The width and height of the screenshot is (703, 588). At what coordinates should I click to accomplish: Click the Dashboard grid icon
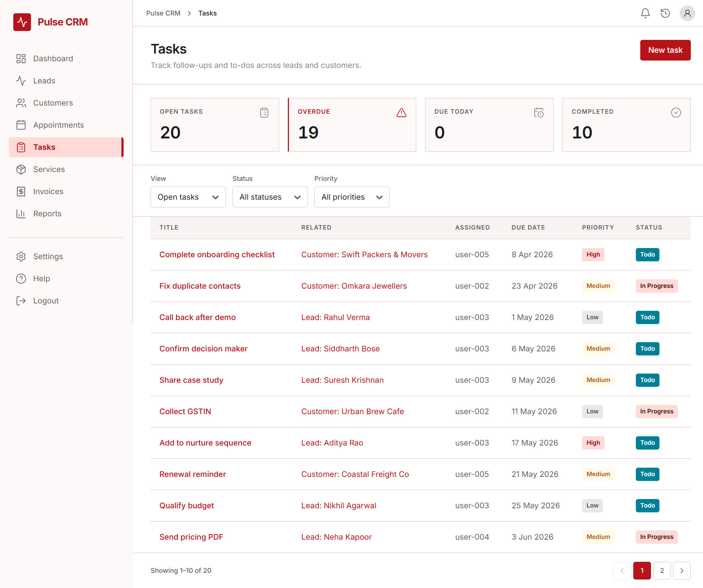tap(21, 59)
